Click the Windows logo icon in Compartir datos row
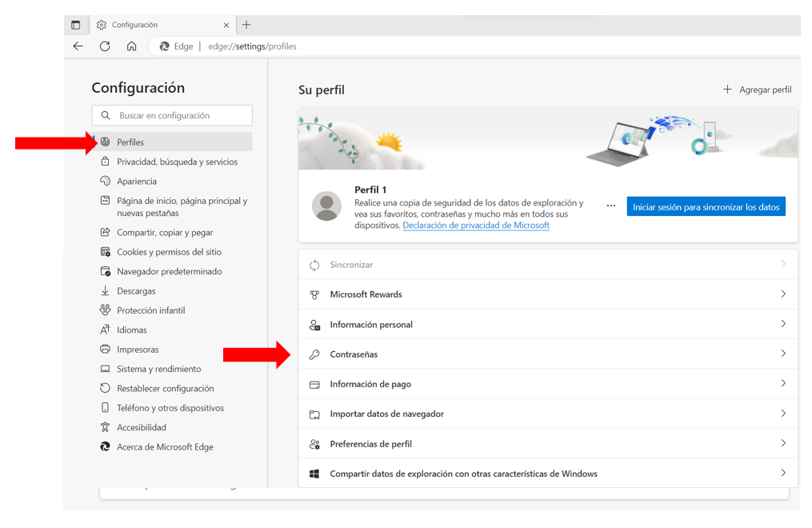Image resolution: width=812 pixels, height=528 pixels. tap(314, 474)
